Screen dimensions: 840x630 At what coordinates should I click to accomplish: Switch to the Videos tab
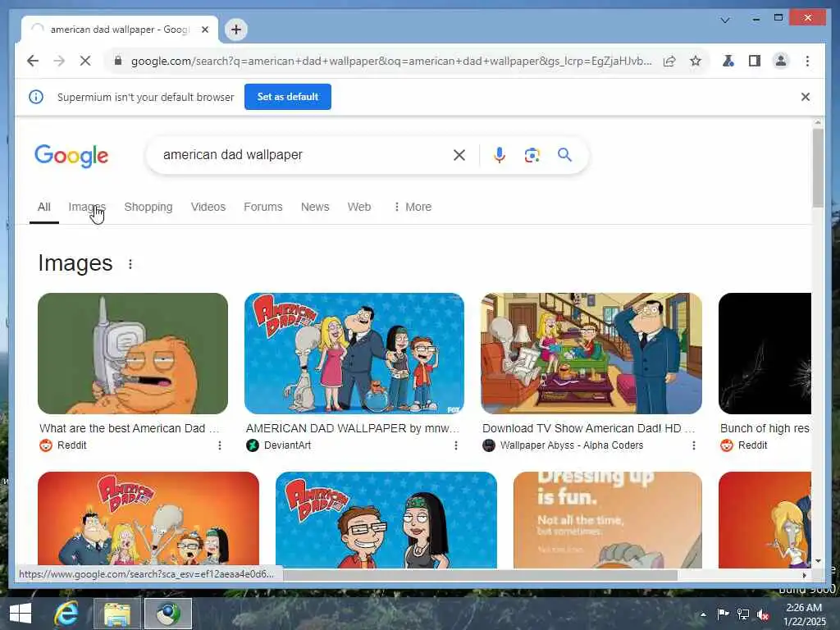208,207
